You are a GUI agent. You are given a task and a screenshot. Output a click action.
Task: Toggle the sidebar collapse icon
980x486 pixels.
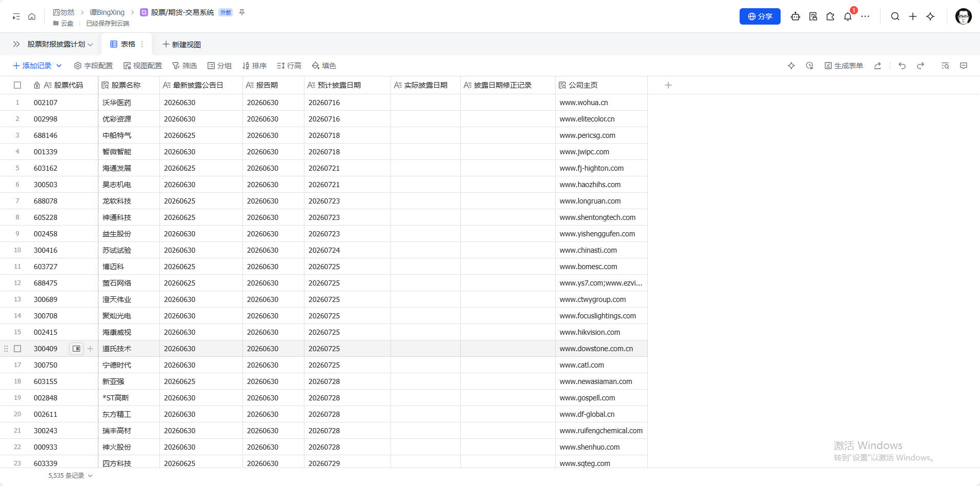(x=16, y=16)
